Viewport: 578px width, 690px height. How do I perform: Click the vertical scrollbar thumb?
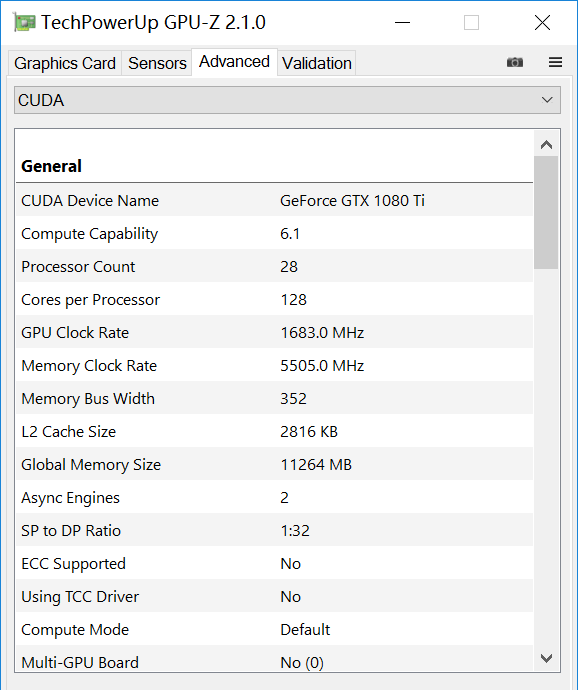click(546, 212)
